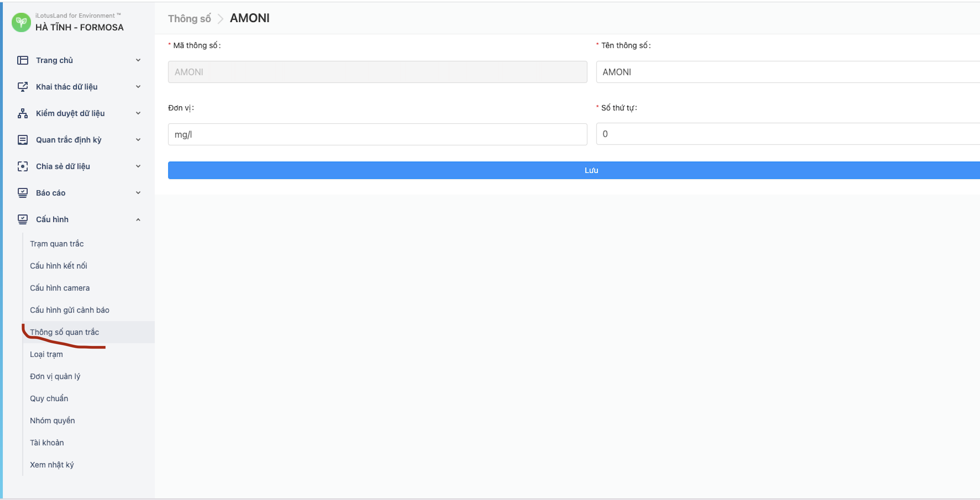The image size is (980, 500).
Task: Click the iLotusLand green logo icon
Action: [x=21, y=22]
